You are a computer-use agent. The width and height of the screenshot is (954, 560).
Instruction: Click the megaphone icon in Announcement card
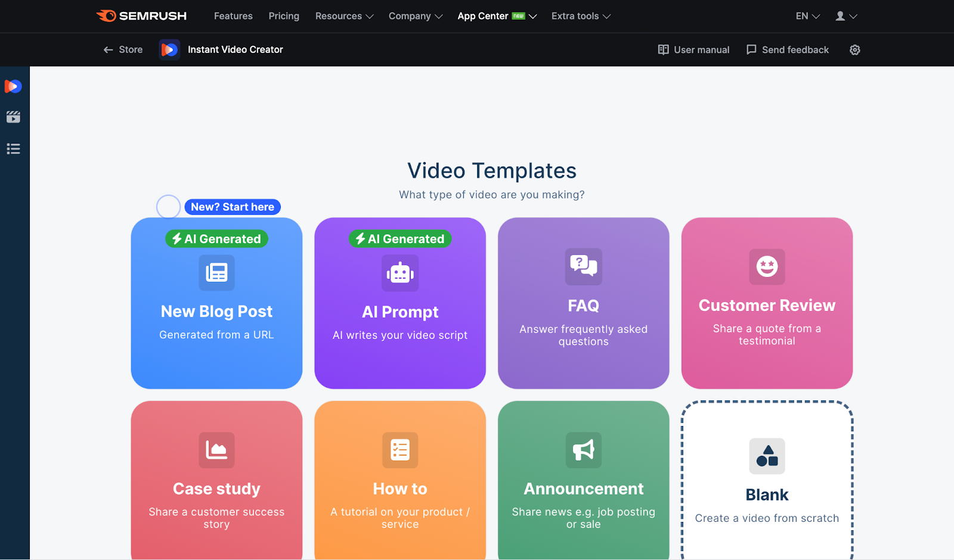[584, 450]
